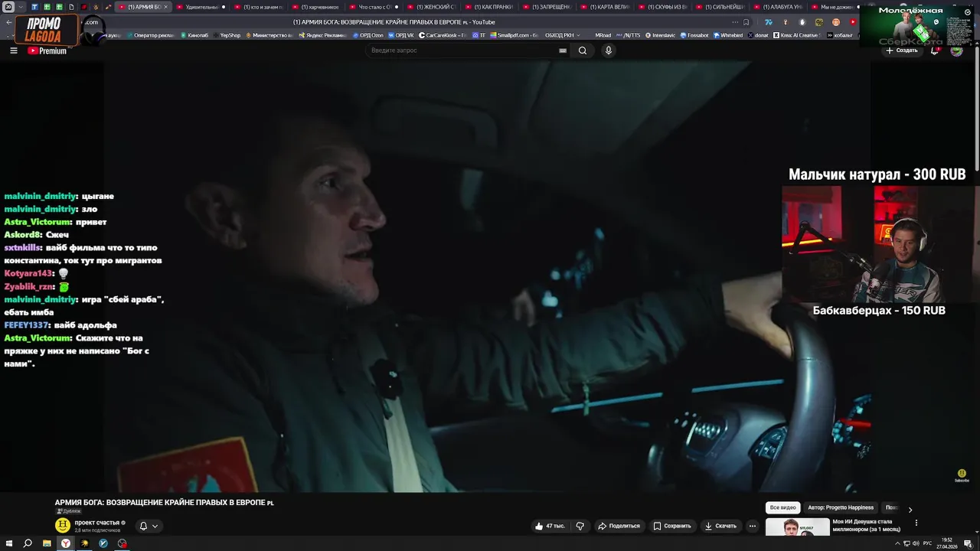Open the Whitebird bookmark

coord(728,35)
